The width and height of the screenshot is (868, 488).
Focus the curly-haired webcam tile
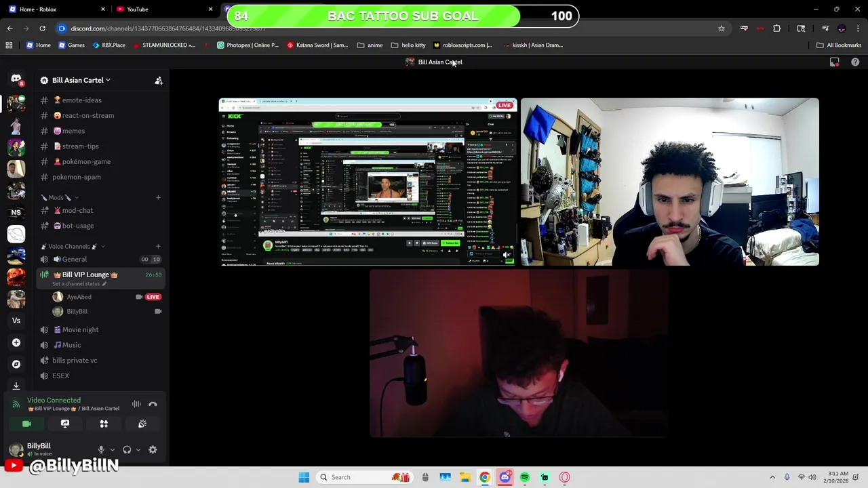pos(670,182)
